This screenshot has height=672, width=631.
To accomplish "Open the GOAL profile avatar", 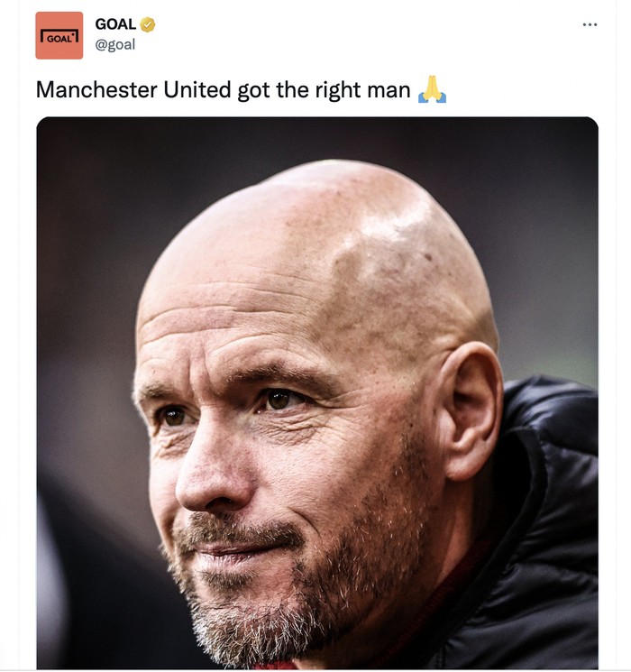I will pos(59,35).
